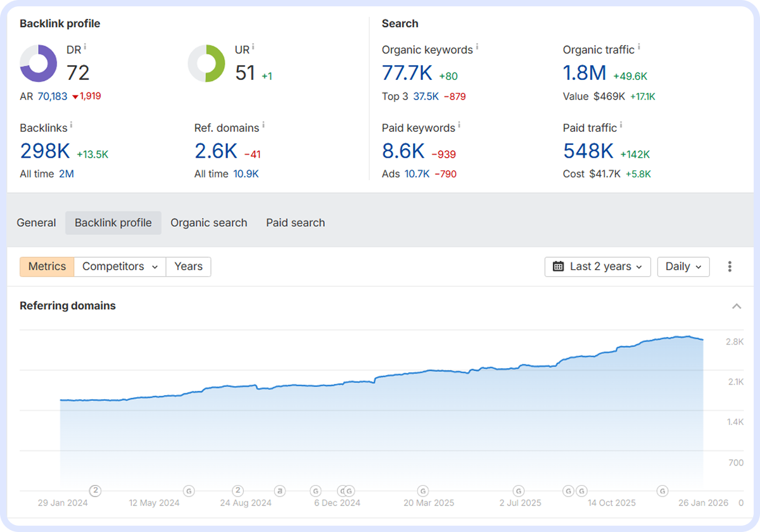Open the 77.7K organic keywords link

pos(407,73)
